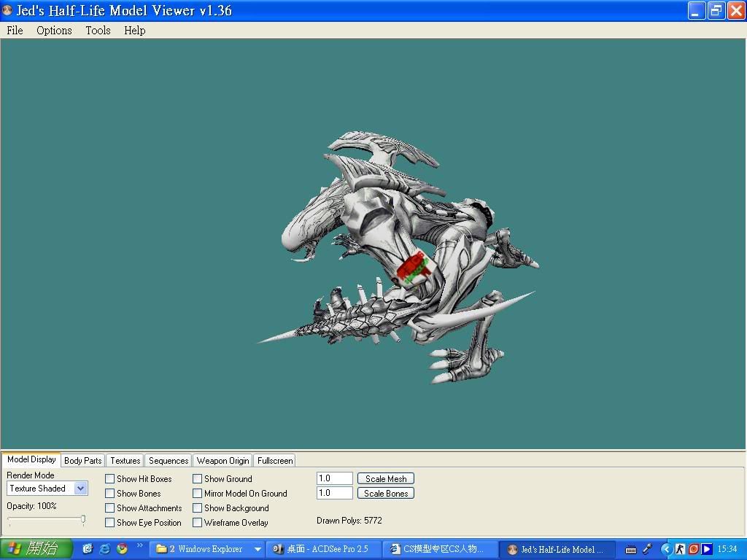Expand hidden tray icons with arrow
This screenshot has width=747, height=560.
666,549
